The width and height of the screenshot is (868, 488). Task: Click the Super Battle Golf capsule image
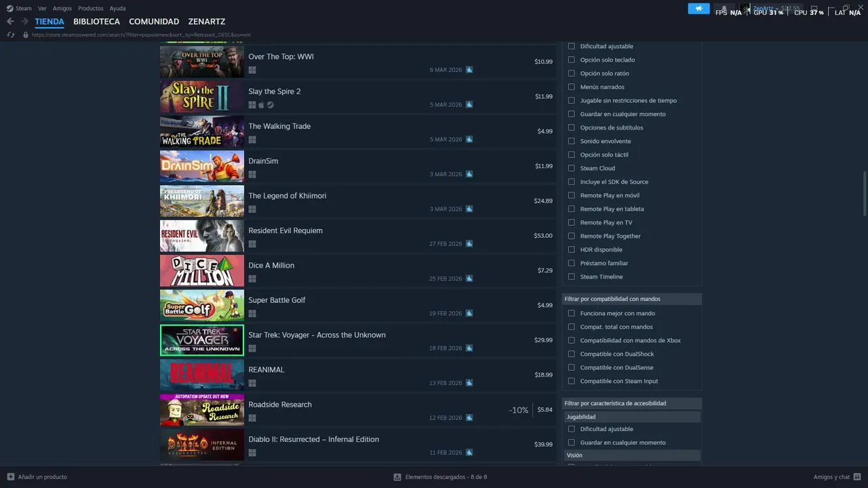[x=202, y=306]
